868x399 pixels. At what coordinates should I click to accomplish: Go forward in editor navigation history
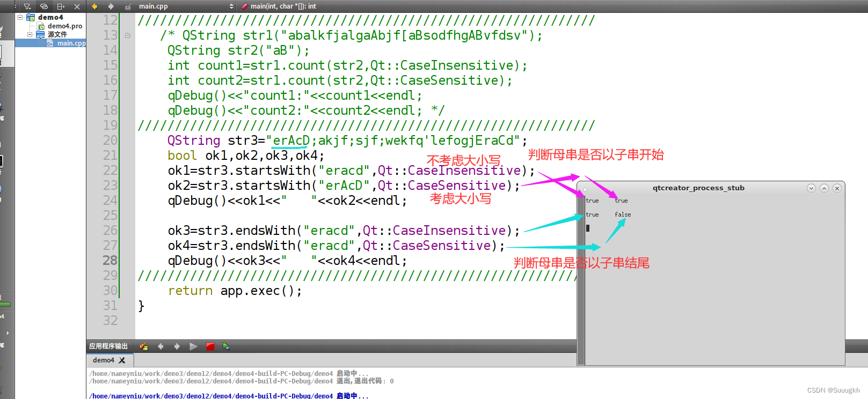111,6
